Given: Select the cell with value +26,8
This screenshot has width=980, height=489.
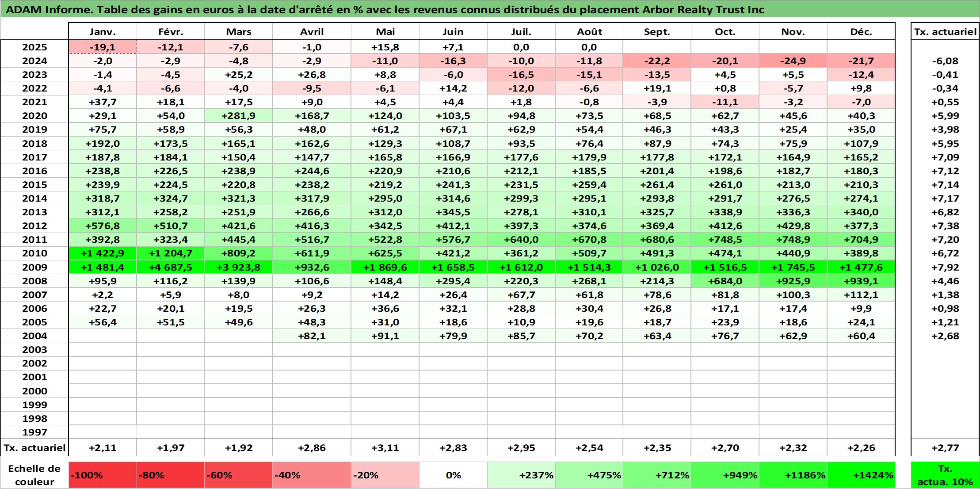Looking at the screenshot, I should pyautogui.click(x=312, y=75).
